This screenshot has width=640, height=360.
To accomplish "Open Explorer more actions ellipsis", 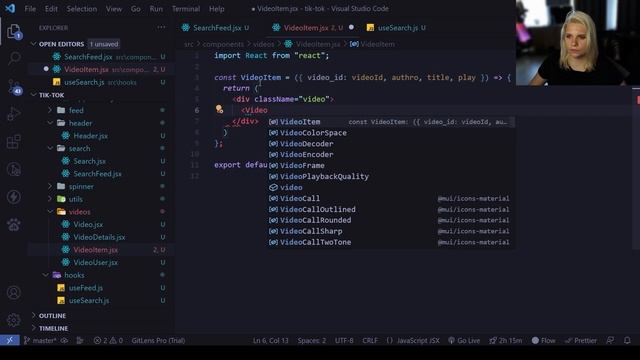I will coord(161,28).
